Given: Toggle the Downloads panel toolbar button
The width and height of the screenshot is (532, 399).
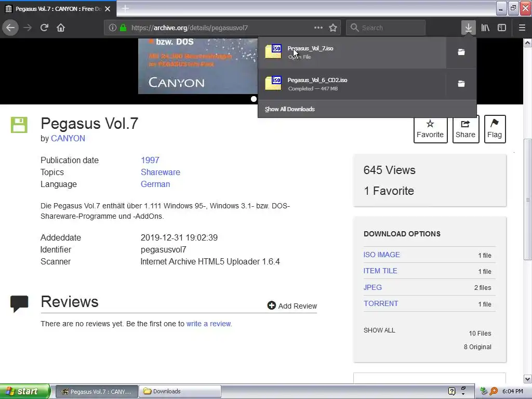Looking at the screenshot, I should [x=468, y=28].
